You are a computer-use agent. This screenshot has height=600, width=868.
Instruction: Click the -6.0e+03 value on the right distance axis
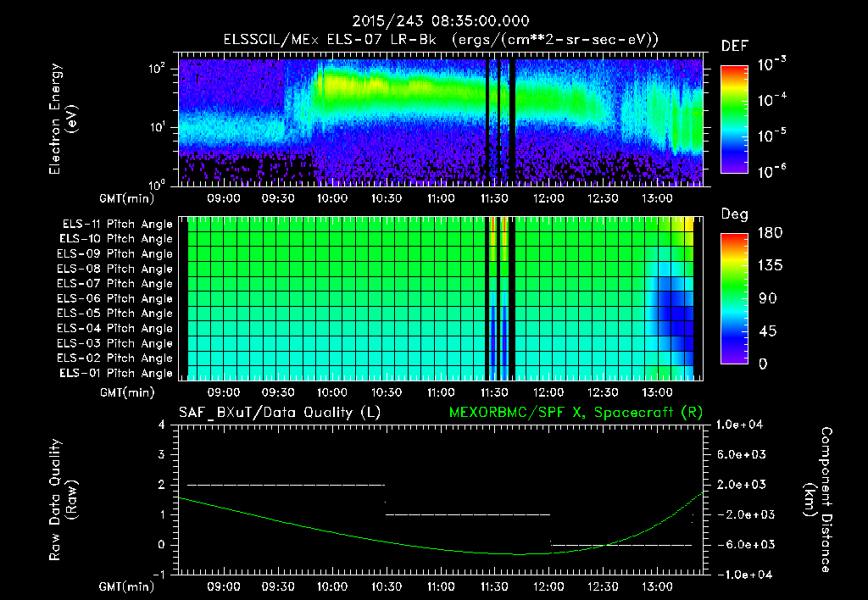pos(741,545)
